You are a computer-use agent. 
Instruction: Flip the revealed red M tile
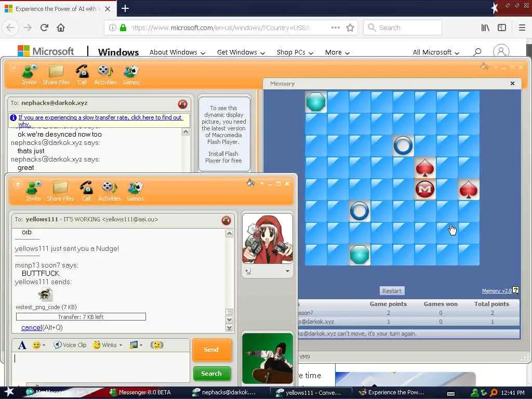click(x=425, y=189)
